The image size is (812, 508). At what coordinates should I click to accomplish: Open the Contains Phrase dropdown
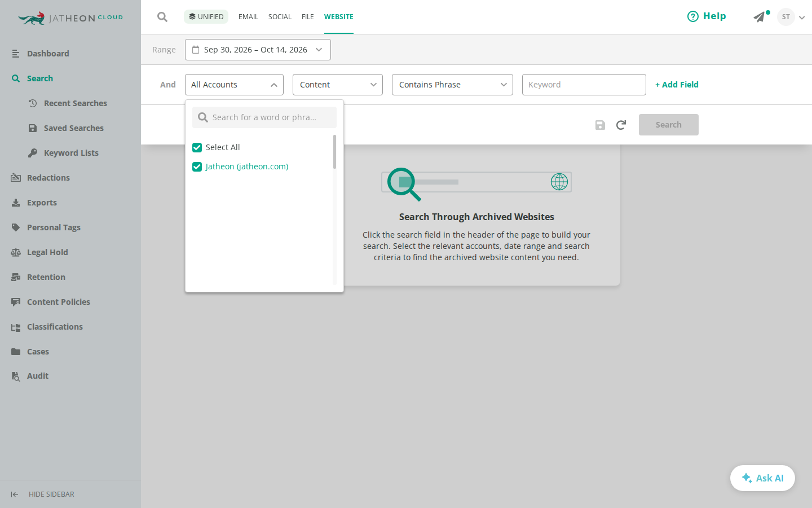452,85
